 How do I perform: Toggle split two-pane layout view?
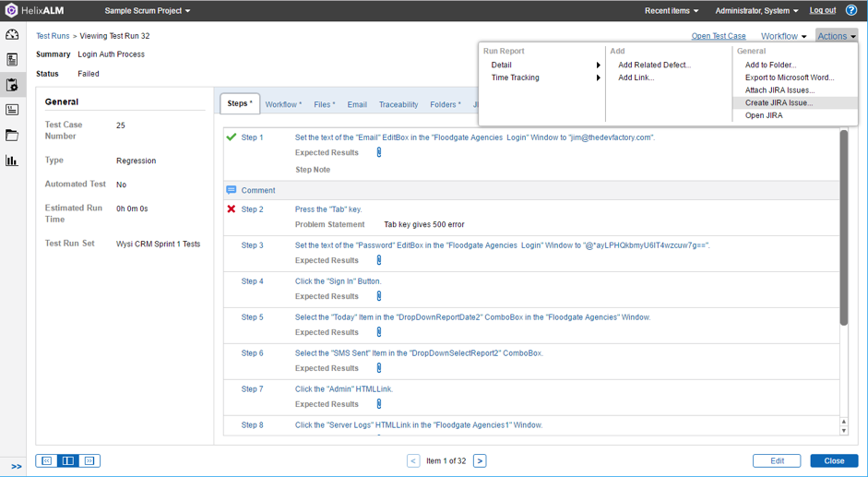click(x=68, y=460)
